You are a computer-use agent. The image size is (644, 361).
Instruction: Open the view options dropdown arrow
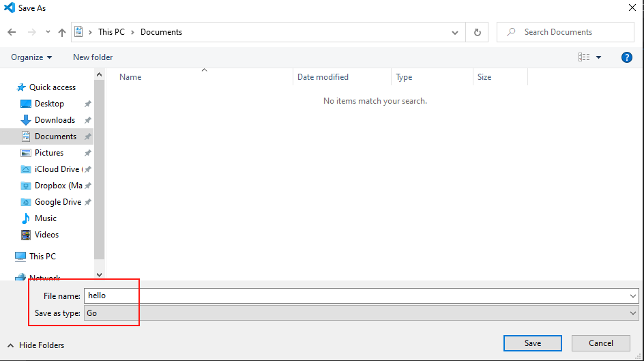tap(599, 57)
